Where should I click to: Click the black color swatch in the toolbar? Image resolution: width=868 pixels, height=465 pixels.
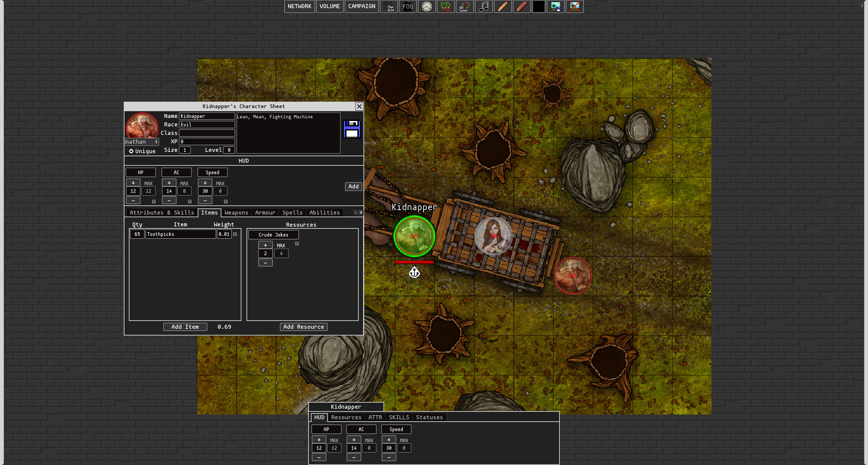pos(539,6)
